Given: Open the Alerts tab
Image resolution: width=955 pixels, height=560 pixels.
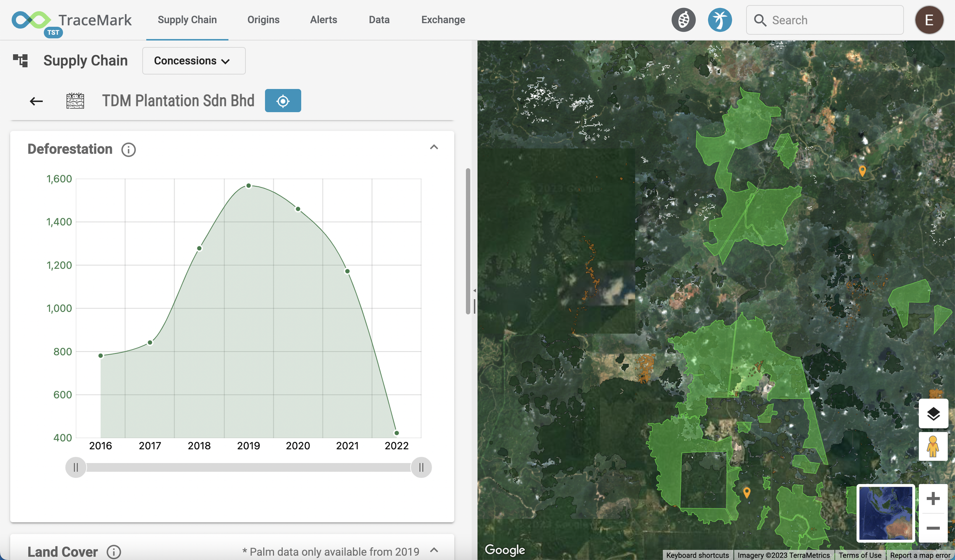Looking at the screenshot, I should coord(324,20).
